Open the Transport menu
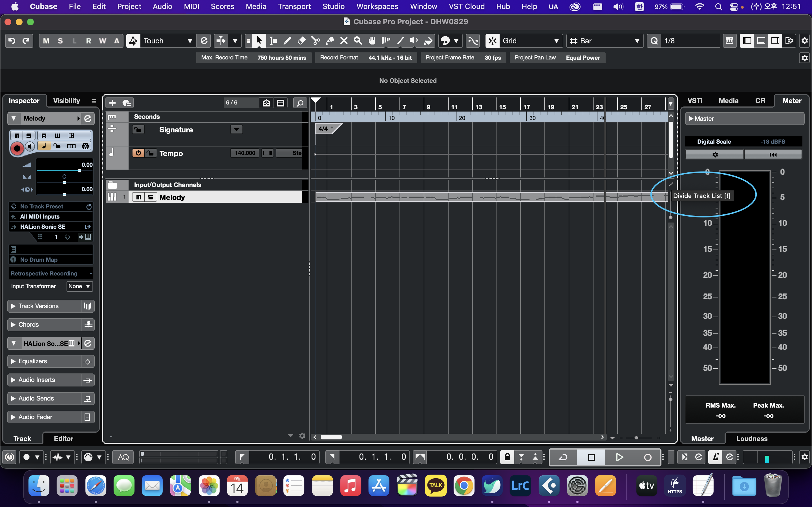Image resolution: width=812 pixels, height=507 pixels. 294,6
